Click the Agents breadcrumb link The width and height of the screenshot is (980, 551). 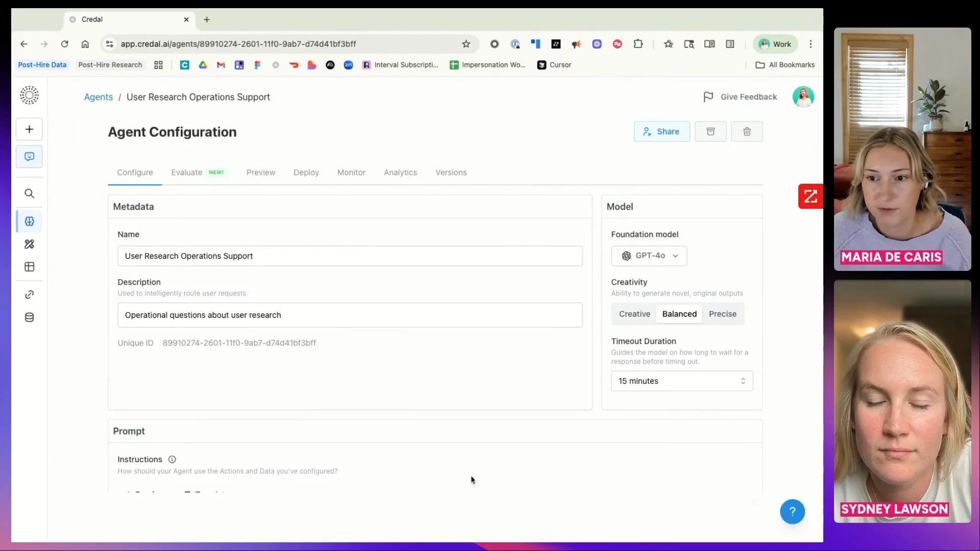pos(98,97)
